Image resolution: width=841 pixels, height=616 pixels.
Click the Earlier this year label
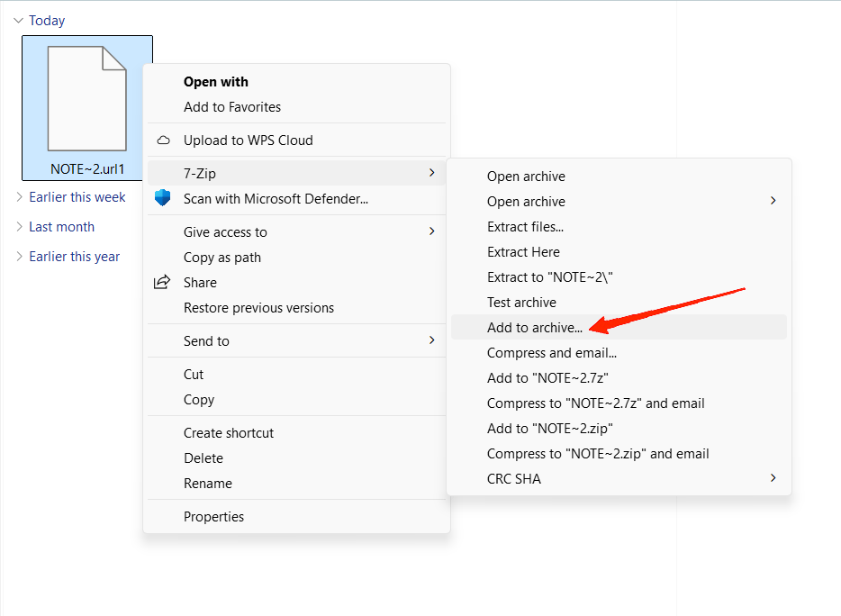pyautogui.click(x=75, y=257)
